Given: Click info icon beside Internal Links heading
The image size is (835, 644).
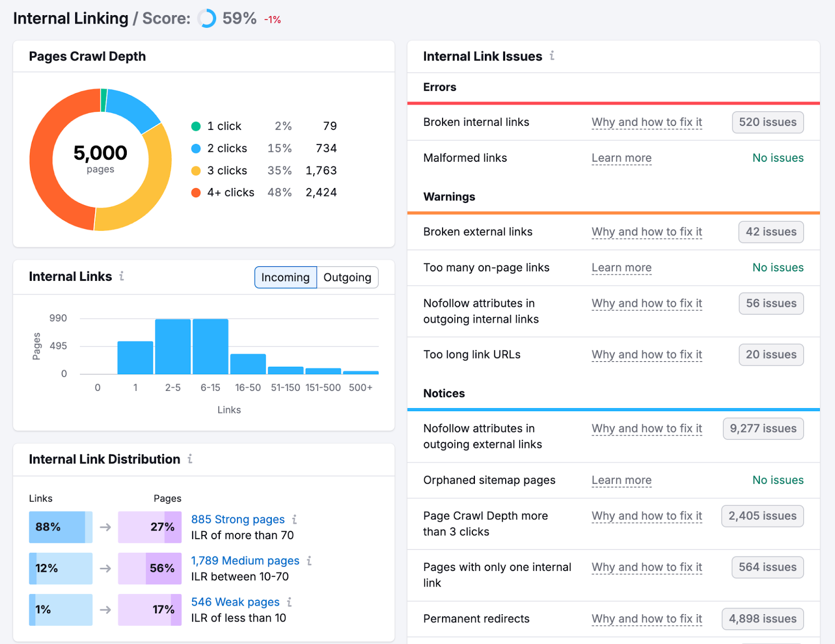Looking at the screenshot, I should click(x=122, y=277).
